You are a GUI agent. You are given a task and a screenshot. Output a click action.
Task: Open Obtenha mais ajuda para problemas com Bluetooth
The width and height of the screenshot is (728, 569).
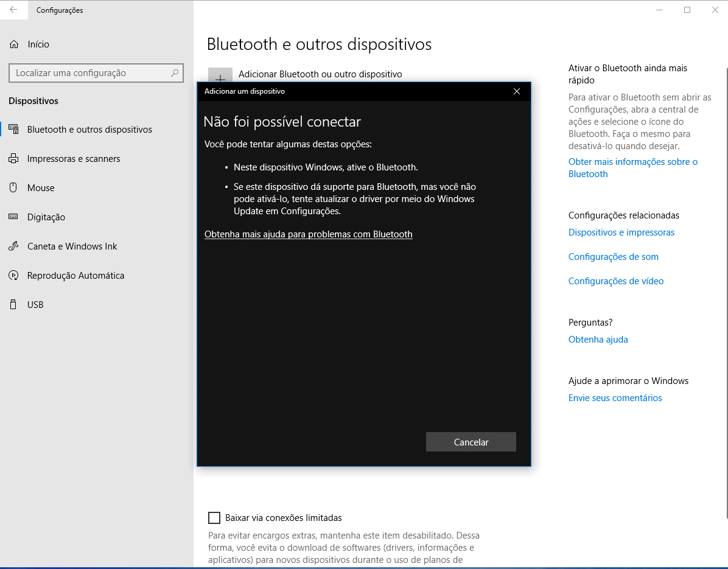(308, 234)
